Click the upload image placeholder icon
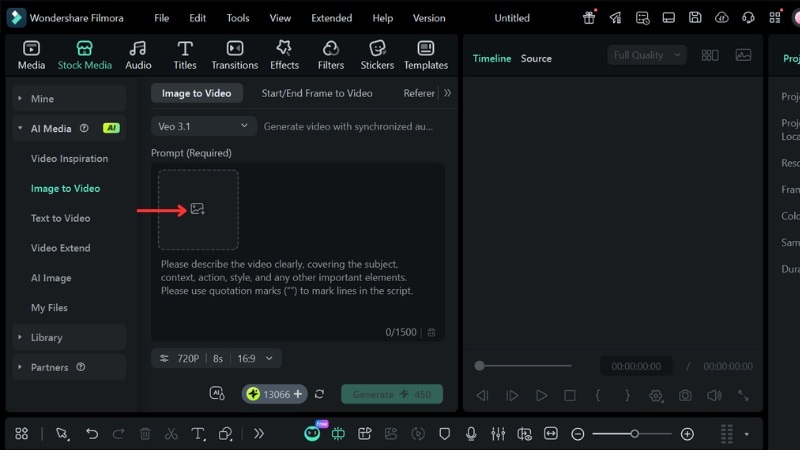Viewport: 800px width, 450px height. click(197, 209)
